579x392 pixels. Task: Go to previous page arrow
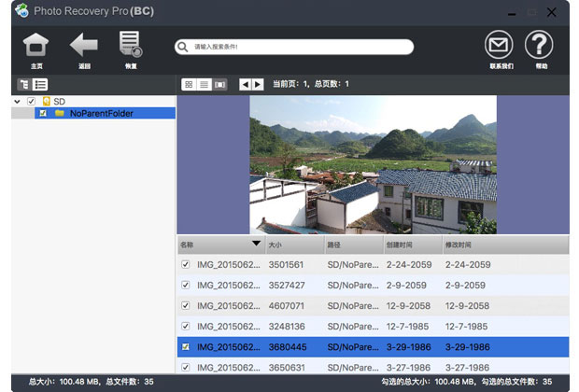click(x=246, y=85)
